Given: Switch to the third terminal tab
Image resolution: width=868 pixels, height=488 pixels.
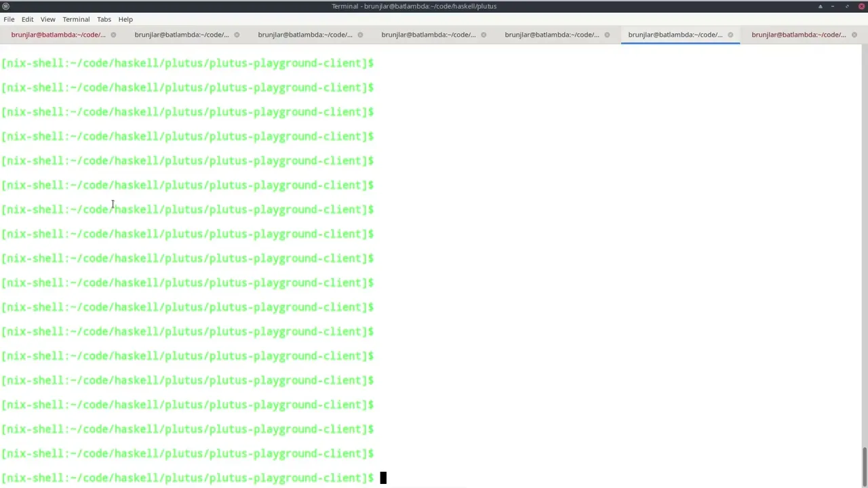Looking at the screenshot, I should click(x=304, y=35).
